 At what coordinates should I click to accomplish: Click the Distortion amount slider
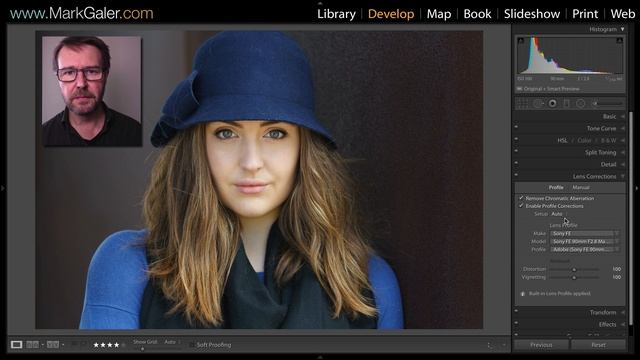tap(574, 269)
